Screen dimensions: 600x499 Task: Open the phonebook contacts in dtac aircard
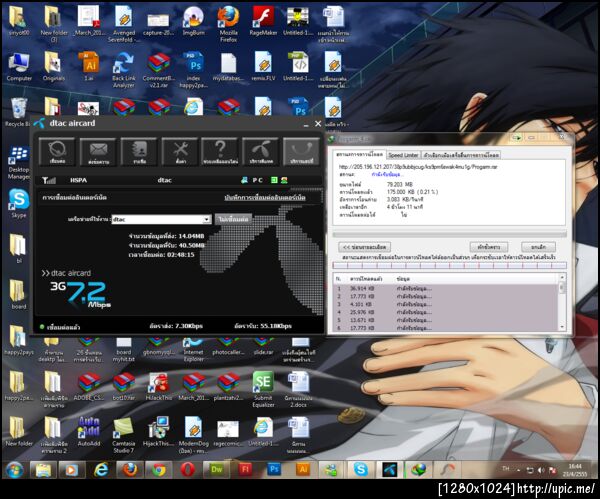139,152
